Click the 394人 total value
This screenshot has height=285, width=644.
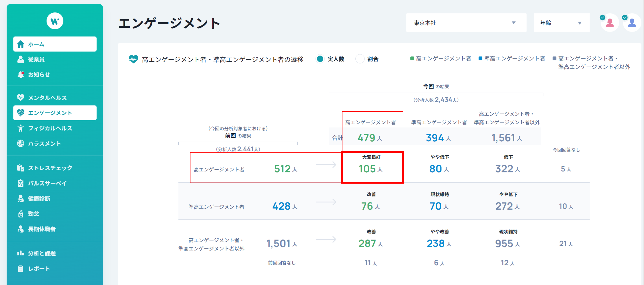[x=438, y=138]
